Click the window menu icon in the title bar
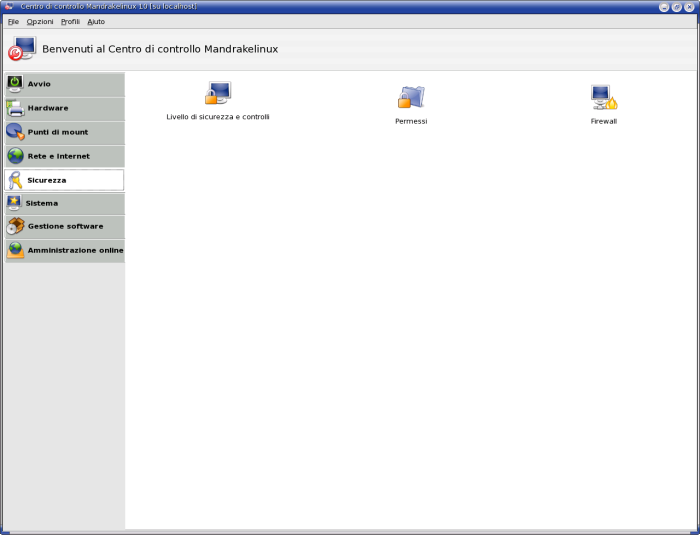This screenshot has width=700, height=535. pos(8,6)
